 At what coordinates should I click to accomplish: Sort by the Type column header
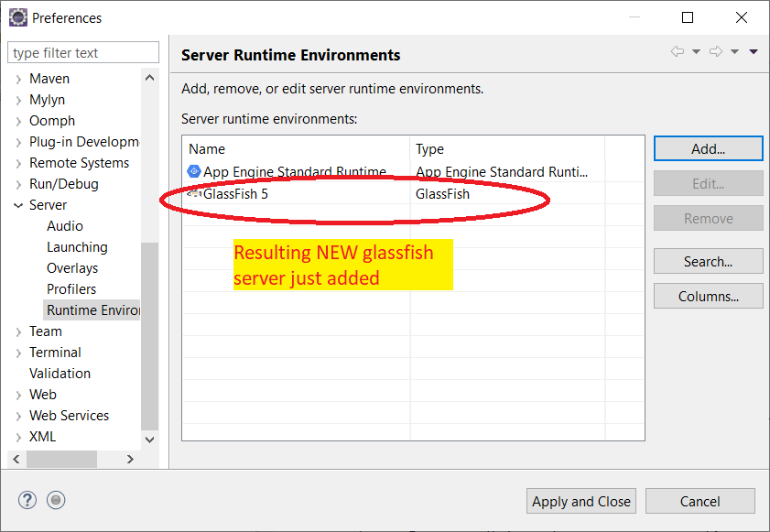tap(506, 148)
